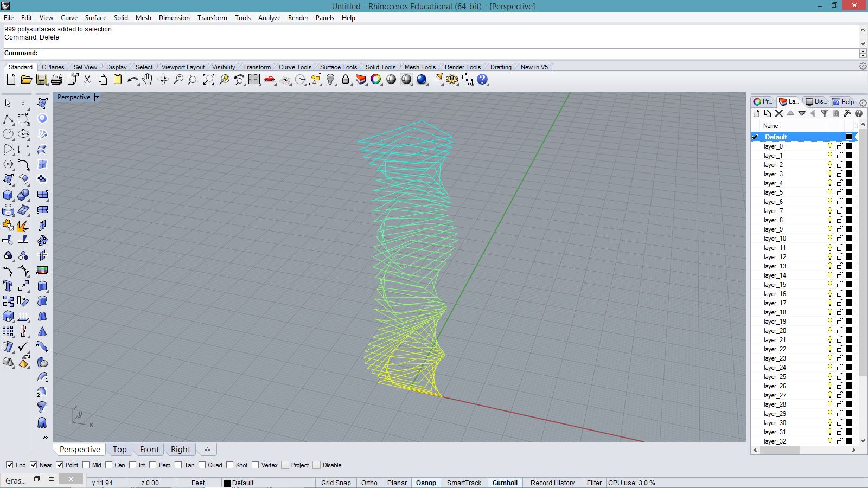The image size is (868, 488).
Task: Click the 4-viewport layout icon
Action: pos(254,80)
